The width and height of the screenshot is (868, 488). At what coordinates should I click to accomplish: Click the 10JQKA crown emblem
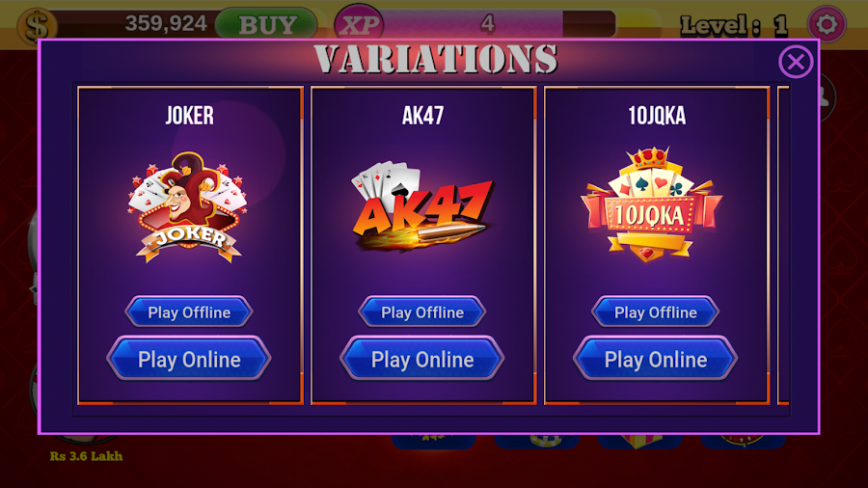coord(650,204)
